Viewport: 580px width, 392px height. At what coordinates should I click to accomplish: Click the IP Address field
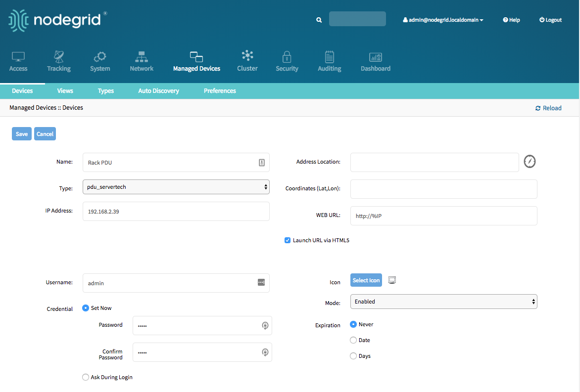[x=176, y=212]
